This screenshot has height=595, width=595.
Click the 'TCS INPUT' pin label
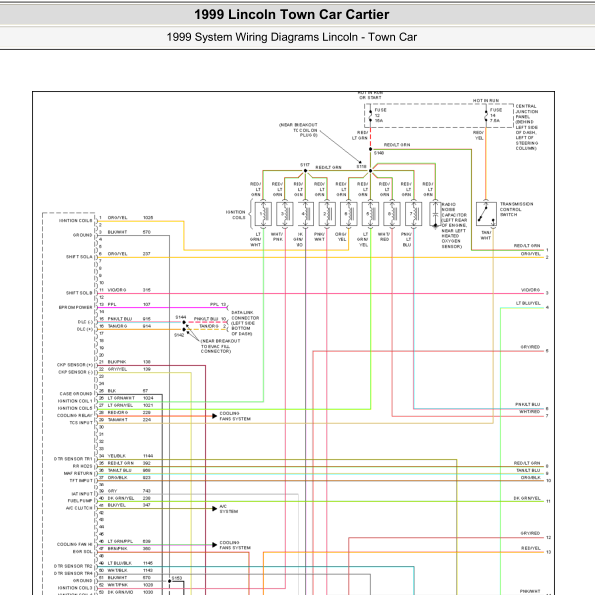(81, 423)
